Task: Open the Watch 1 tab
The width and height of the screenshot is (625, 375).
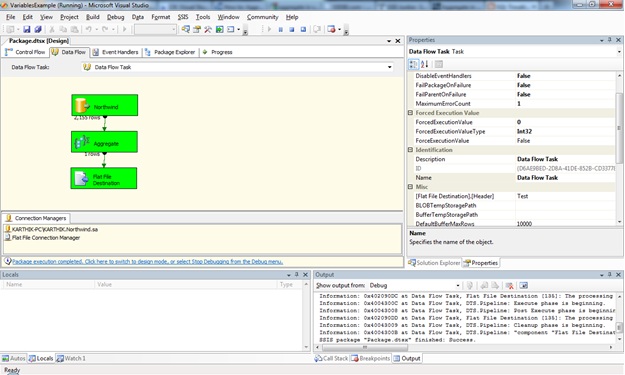Action: point(71,358)
